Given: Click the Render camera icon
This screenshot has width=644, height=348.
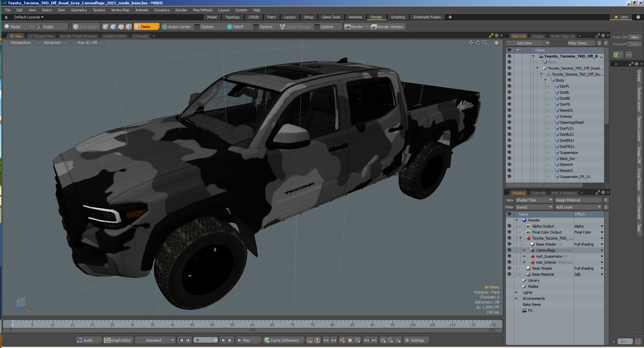Looking at the screenshot, I should tap(347, 27).
